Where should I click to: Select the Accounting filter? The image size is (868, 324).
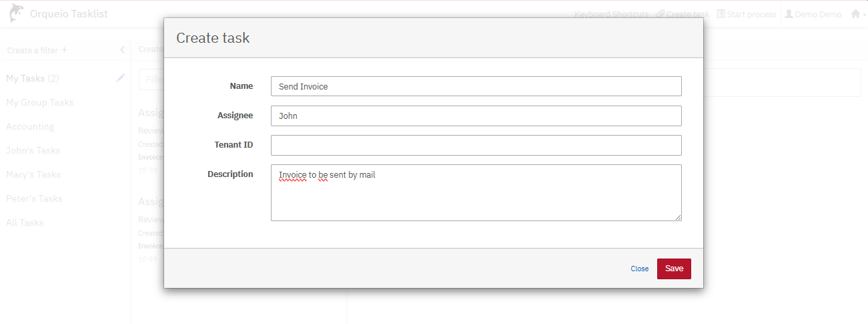coord(30,126)
